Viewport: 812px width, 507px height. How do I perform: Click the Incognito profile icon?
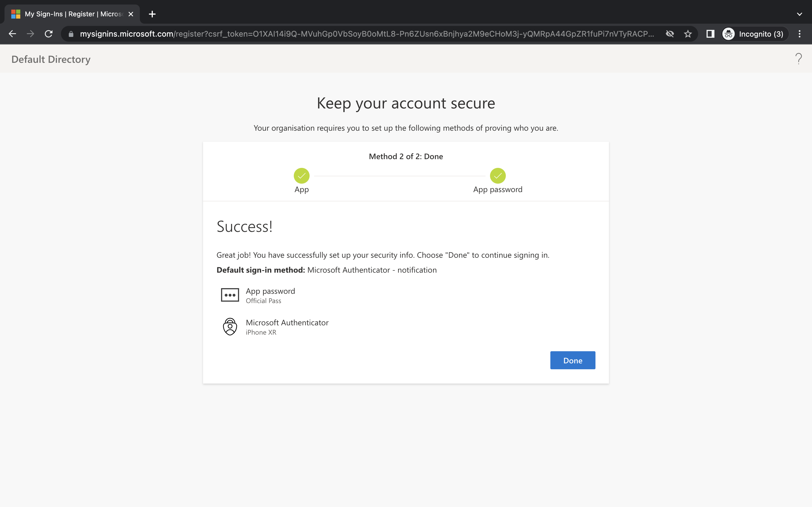tap(728, 34)
